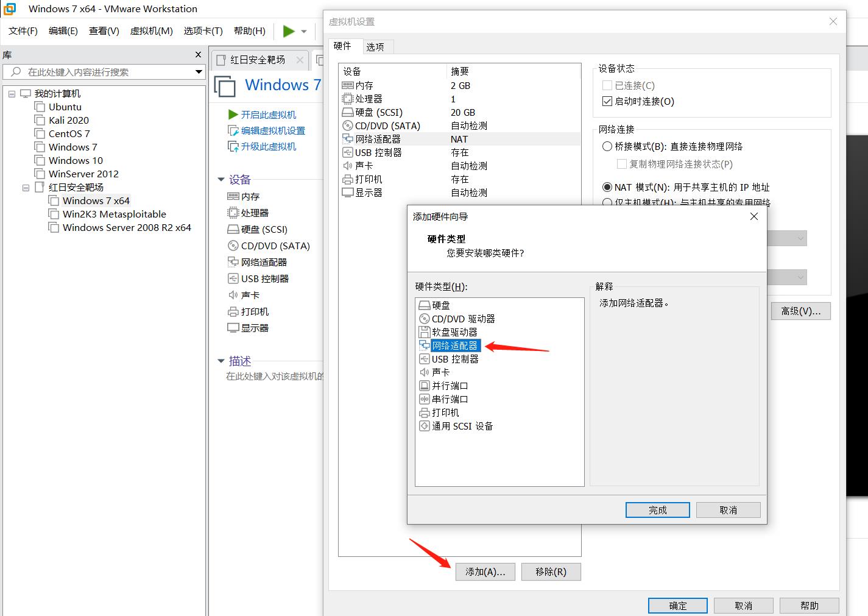868x616 pixels.
Task: Click 网络适配器 icon in VM summary devices
Action: (x=233, y=262)
